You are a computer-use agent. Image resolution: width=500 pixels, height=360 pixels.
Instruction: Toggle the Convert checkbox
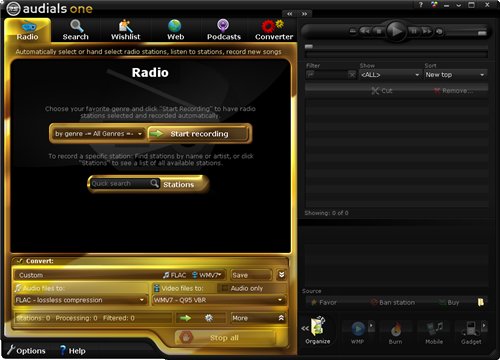[x=20, y=261]
